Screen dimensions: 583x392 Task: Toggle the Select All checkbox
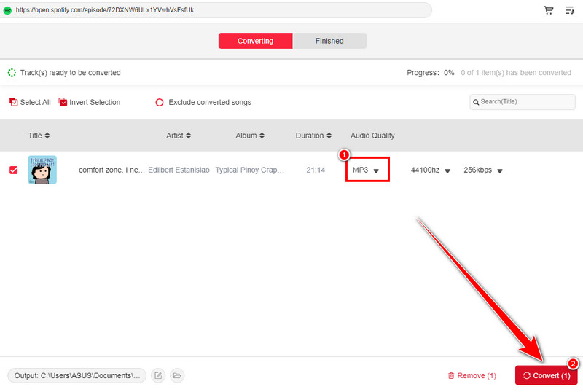[14, 103]
